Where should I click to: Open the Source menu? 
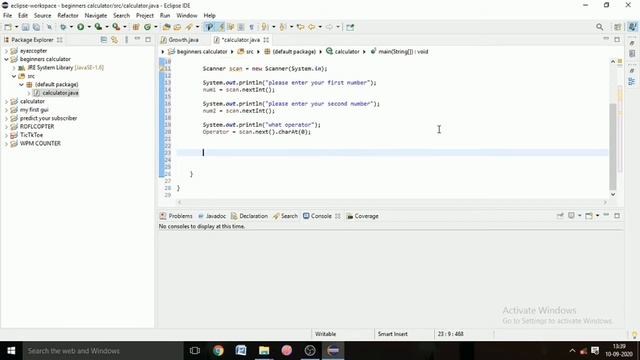pyautogui.click(x=42, y=16)
